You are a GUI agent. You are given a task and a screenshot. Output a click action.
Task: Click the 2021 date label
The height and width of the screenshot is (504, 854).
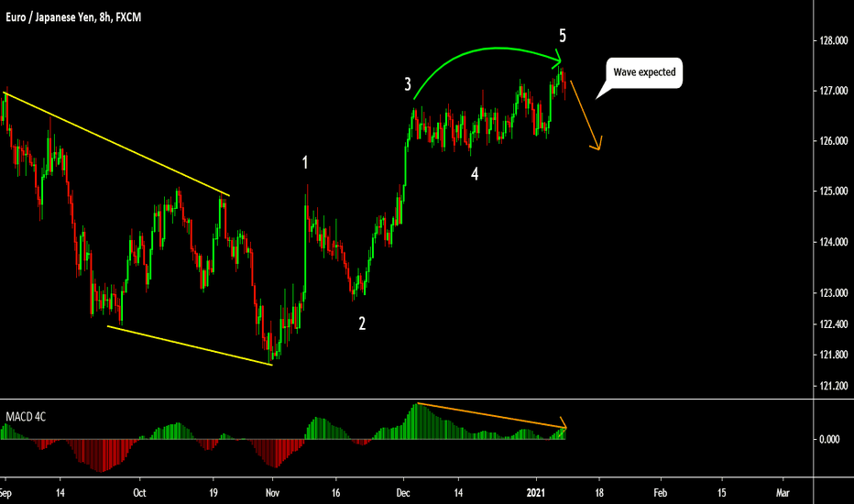(x=536, y=493)
